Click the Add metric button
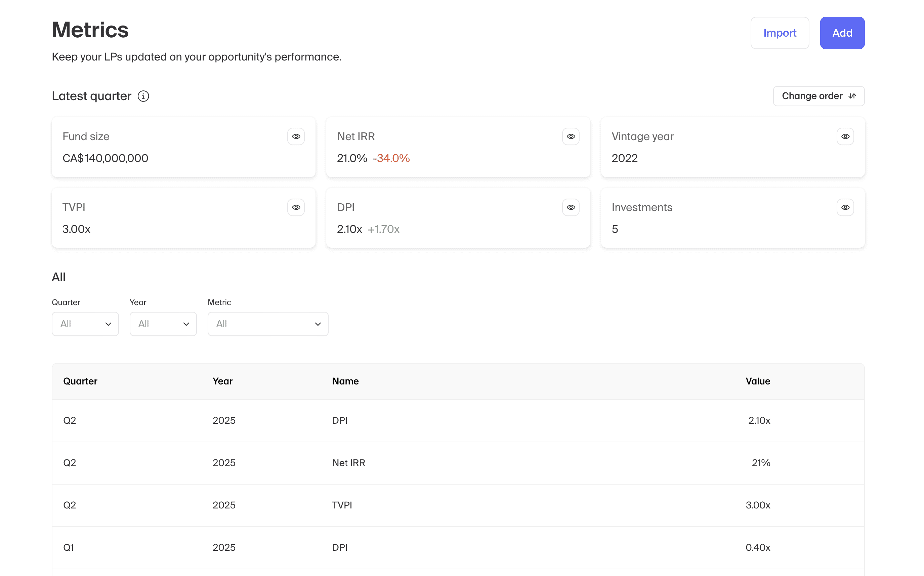The image size is (924, 576). pos(842,33)
